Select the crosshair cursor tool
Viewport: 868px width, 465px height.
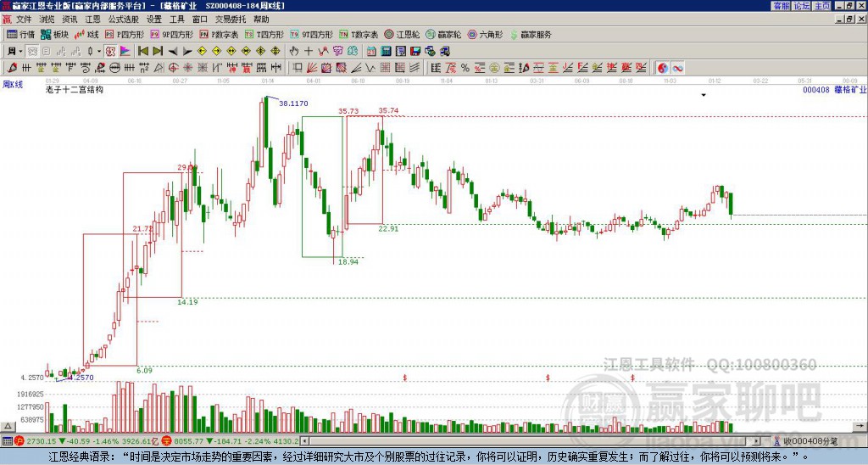point(309,52)
